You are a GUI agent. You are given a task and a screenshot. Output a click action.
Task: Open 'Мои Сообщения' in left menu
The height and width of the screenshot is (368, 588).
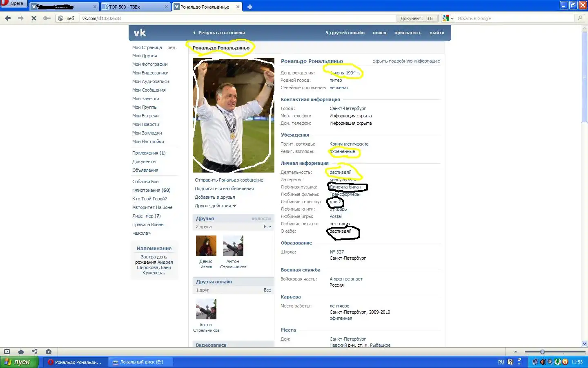(149, 90)
